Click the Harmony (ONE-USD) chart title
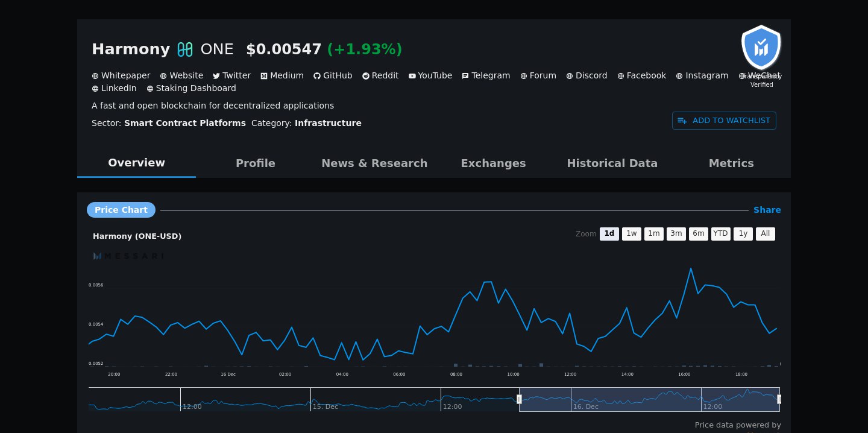Image resolution: width=868 pixels, height=433 pixels. click(x=137, y=236)
